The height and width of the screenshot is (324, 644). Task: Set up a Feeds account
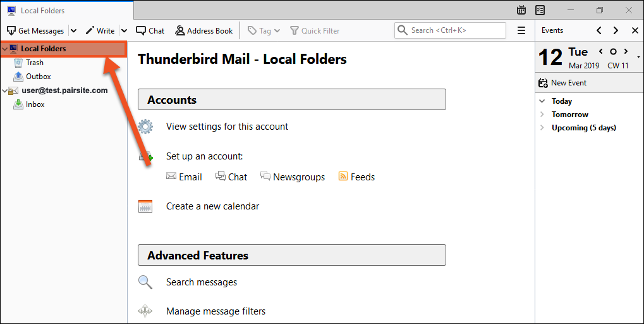point(356,177)
